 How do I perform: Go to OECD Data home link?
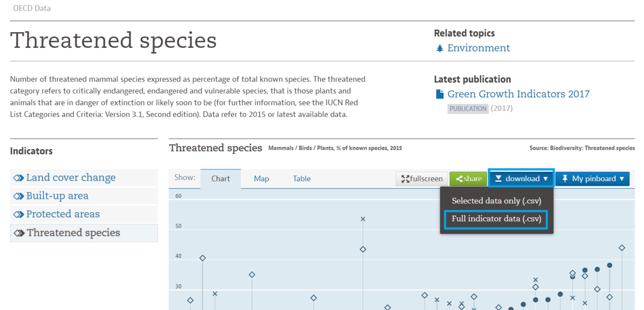click(32, 9)
